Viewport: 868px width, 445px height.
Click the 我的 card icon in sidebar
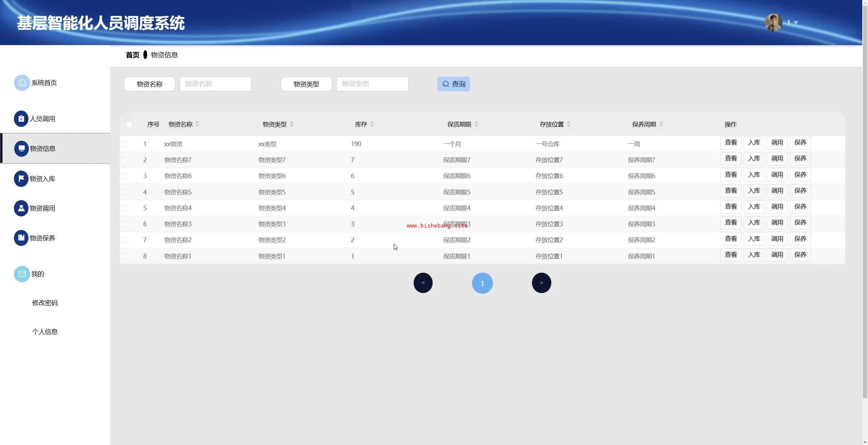22,274
